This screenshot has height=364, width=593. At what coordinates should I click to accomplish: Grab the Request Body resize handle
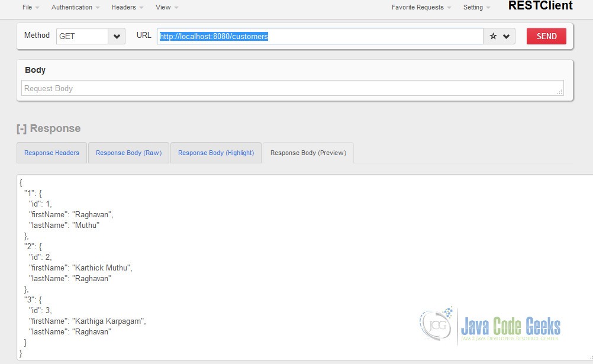click(x=560, y=92)
